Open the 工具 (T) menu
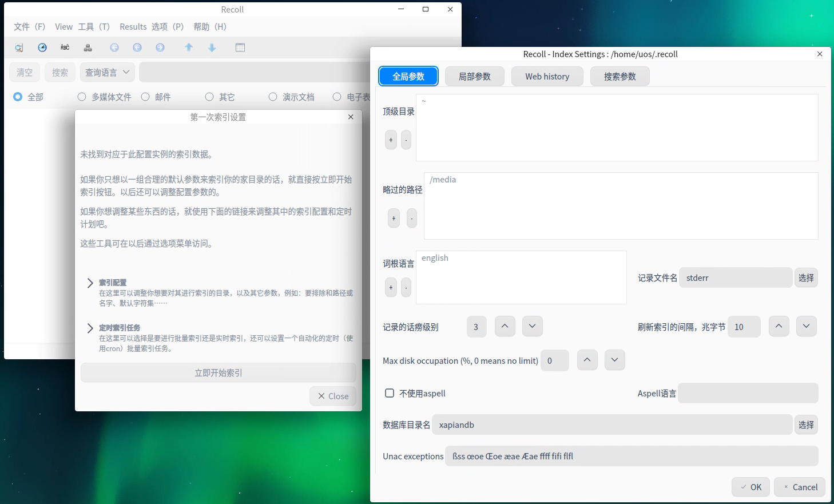Viewport: 834px width, 504px height. click(x=94, y=26)
